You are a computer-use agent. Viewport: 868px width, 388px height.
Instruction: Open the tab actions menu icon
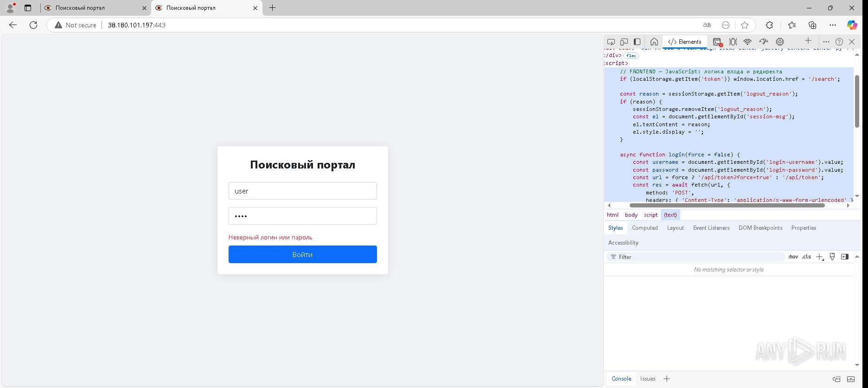pos(28,8)
